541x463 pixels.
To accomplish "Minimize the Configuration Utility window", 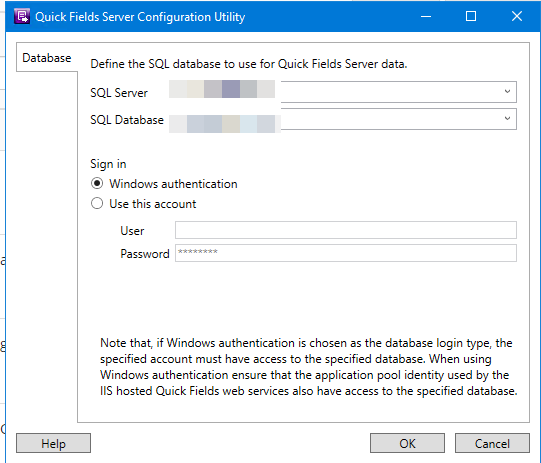I will 426,16.
